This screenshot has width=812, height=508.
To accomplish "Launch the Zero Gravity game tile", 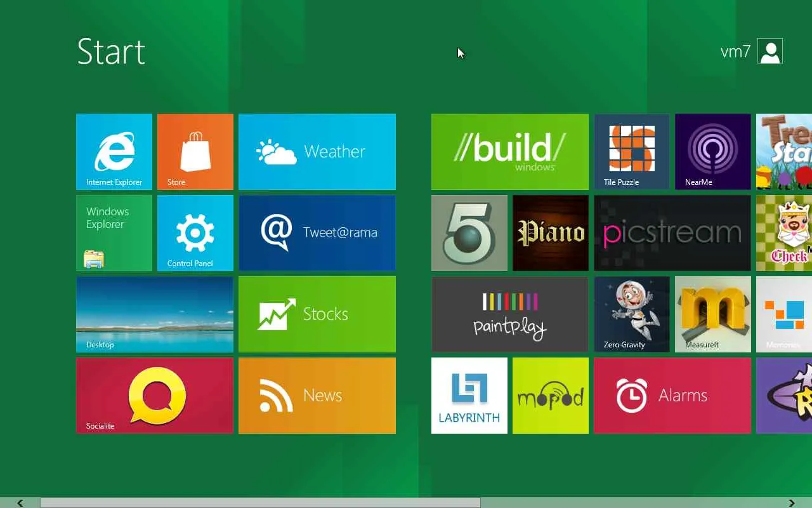I will (632, 314).
